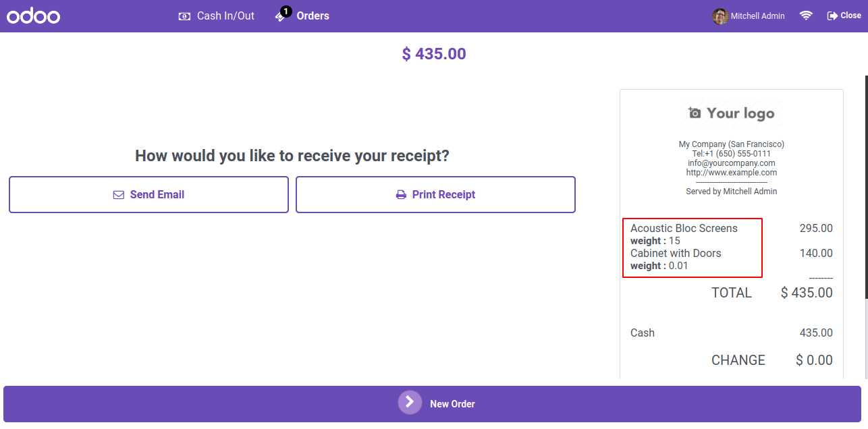
Task: Click the exit icon beside Close
Action: click(832, 16)
